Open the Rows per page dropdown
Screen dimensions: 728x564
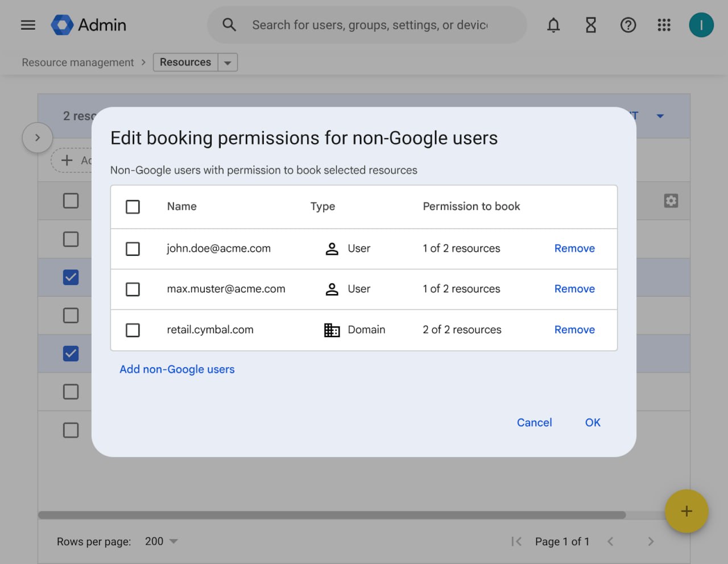(x=162, y=541)
